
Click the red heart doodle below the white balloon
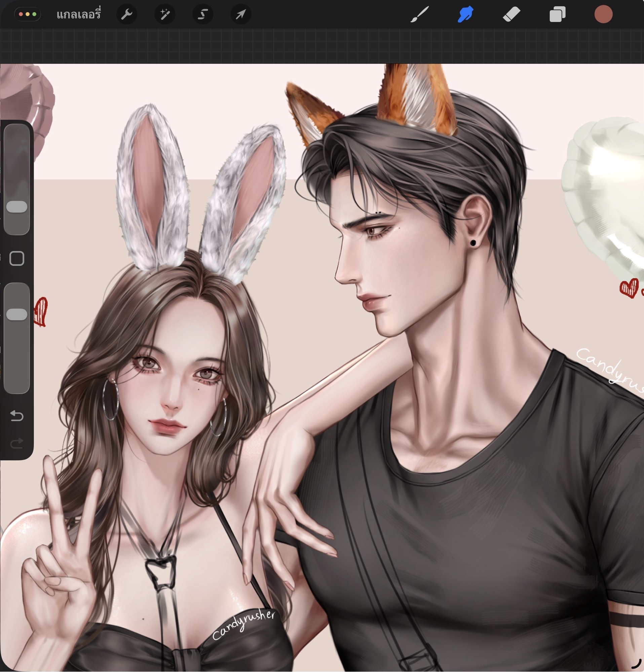pyautogui.click(x=629, y=288)
